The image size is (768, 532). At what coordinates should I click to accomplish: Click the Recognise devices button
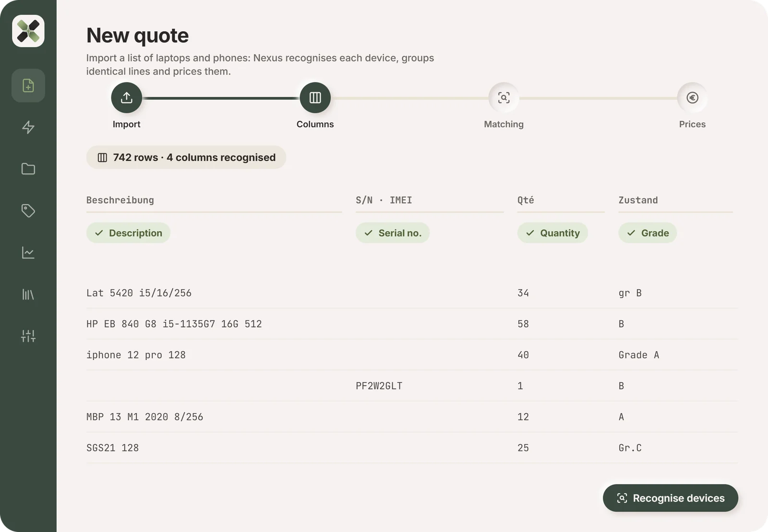671,498
